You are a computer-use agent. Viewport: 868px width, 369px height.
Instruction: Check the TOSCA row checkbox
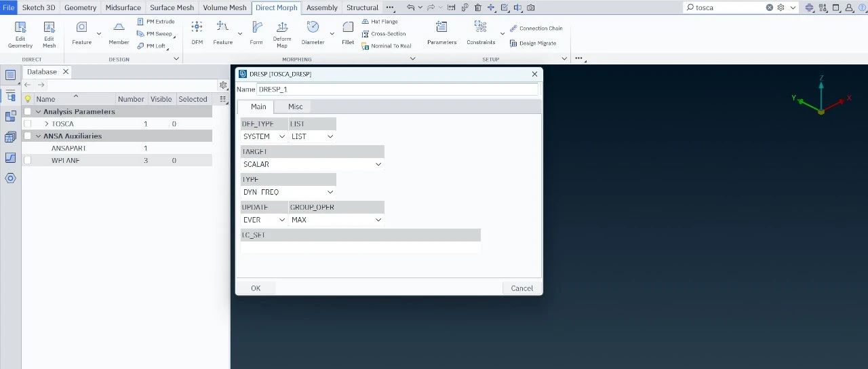(28, 124)
